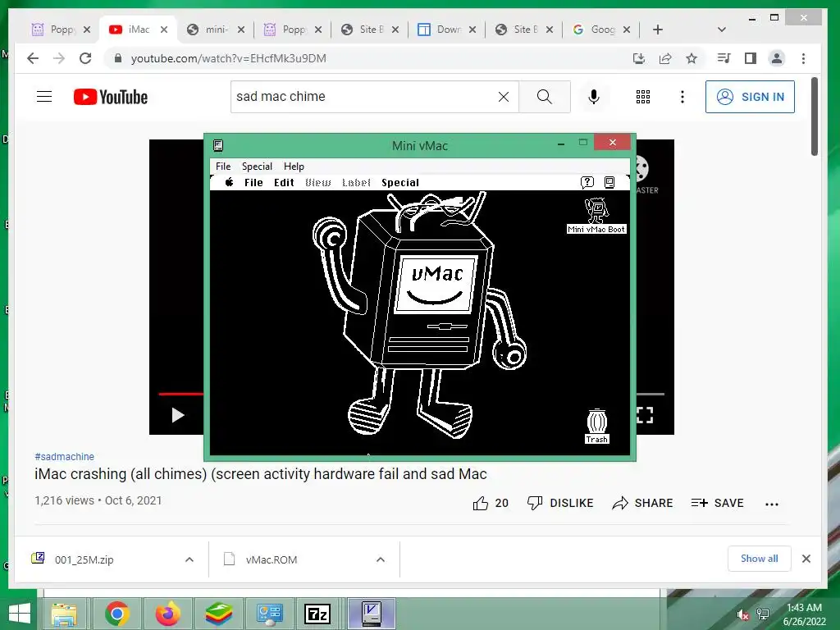This screenshot has width=840, height=630.
Task: Start voice search with microphone icon
Action: (x=594, y=97)
